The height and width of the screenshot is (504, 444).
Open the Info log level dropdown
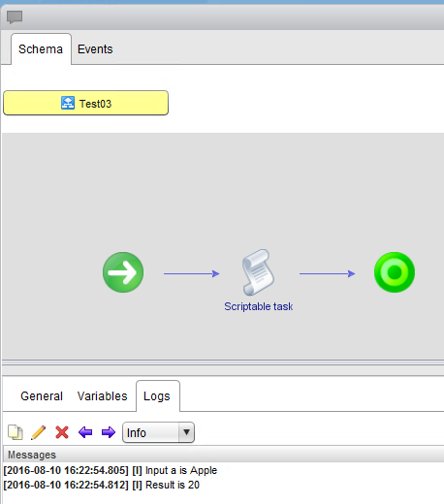coord(158,432)
